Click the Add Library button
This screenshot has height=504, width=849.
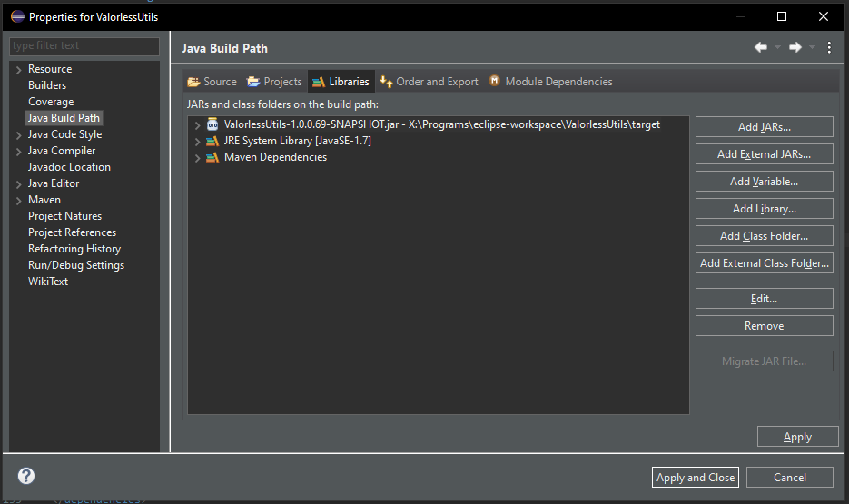click(x=764, y=209)
